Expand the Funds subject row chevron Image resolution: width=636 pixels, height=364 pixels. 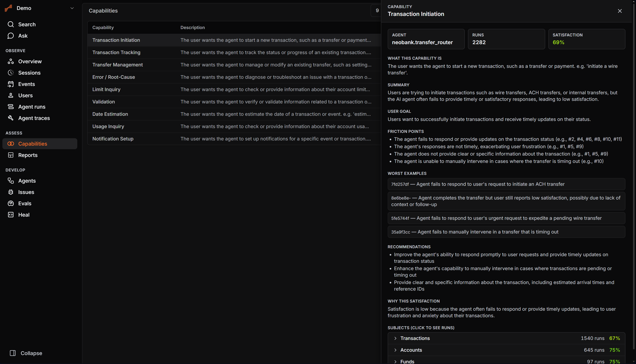pyautogui.click(x=395, y=361)
